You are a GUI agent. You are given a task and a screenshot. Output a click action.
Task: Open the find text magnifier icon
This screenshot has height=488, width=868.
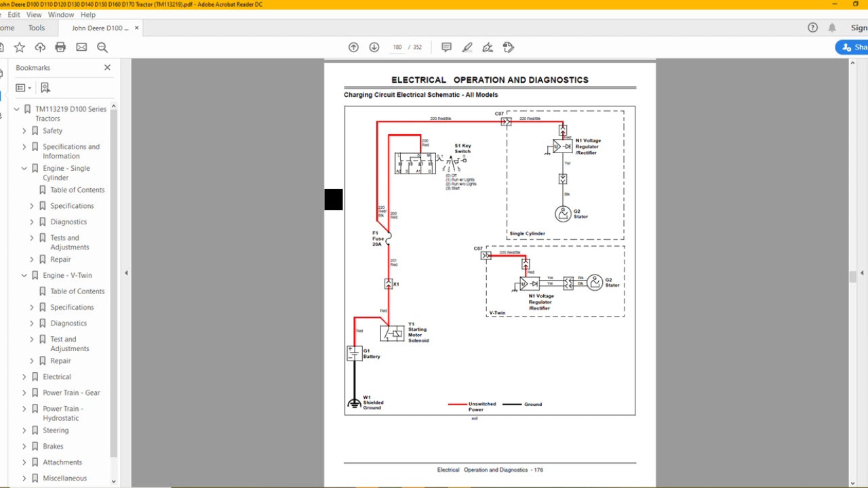click(102, 47)
